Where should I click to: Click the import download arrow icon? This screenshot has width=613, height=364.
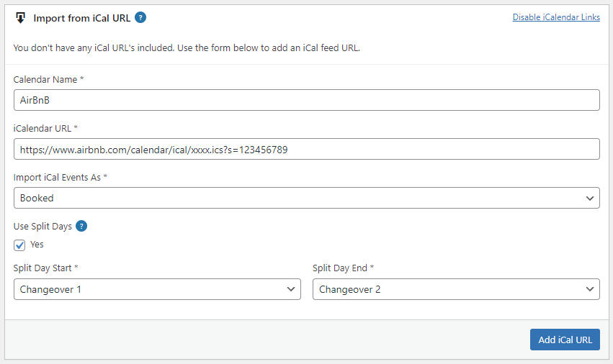tap(20, 18)
